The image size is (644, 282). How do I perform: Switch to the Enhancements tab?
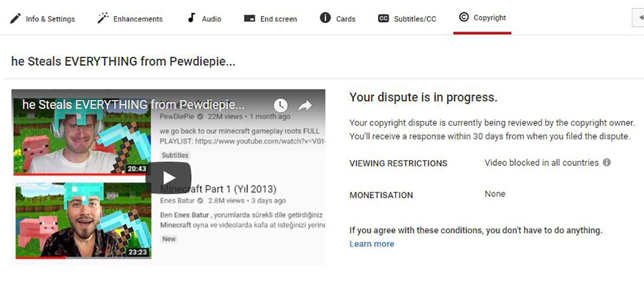pos(130,19)
